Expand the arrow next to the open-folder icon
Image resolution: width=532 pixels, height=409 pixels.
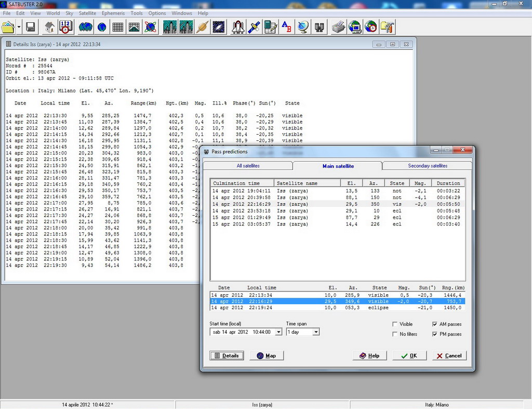coord(19,27)
